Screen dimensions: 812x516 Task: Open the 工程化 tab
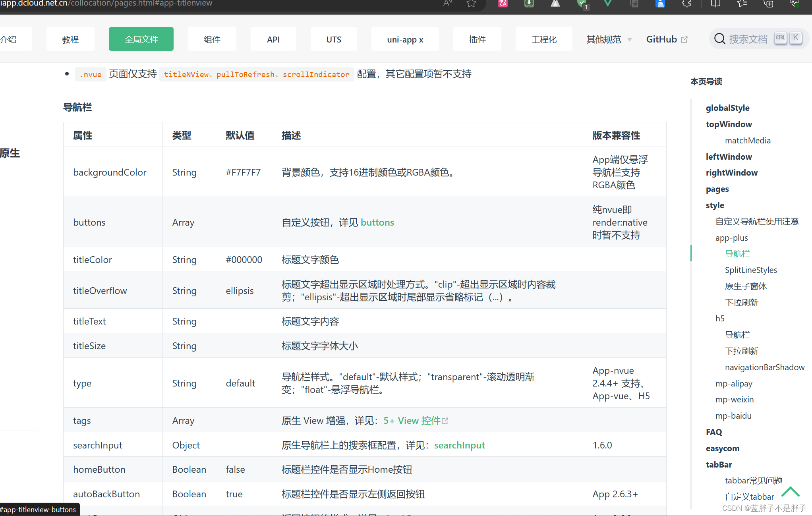click(x=544, y=39)
